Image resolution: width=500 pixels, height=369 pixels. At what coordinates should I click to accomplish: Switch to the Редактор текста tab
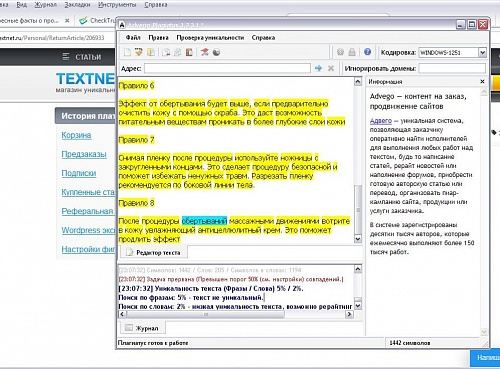point(153,252)
